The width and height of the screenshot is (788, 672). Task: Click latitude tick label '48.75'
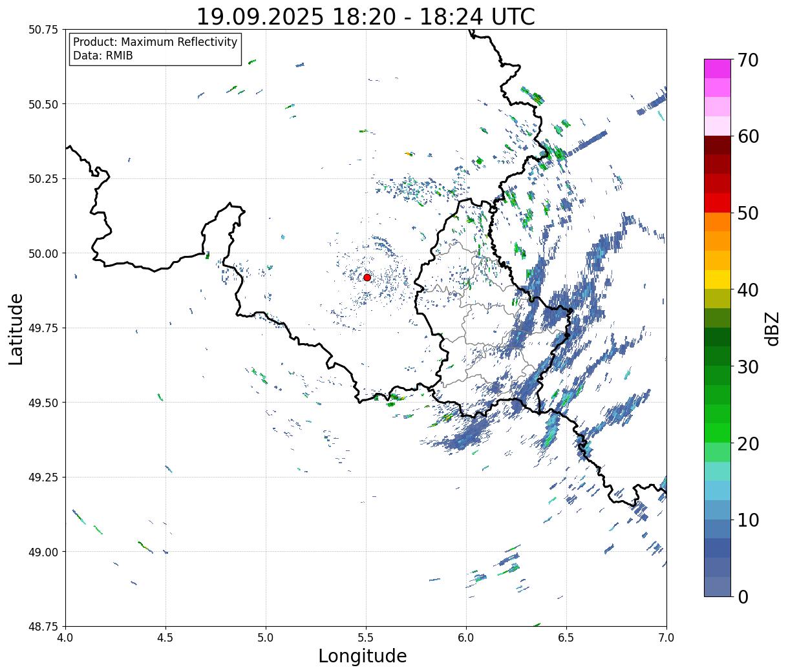43,626
